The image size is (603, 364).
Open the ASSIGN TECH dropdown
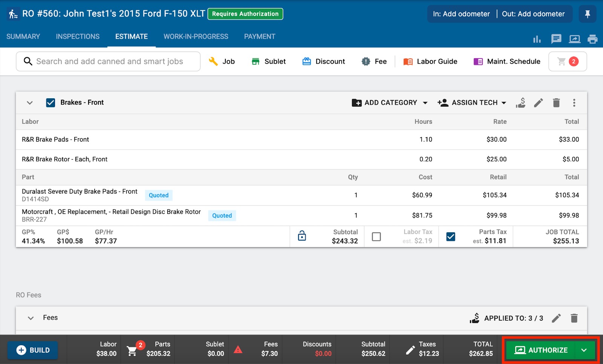(x=472, y=102)
